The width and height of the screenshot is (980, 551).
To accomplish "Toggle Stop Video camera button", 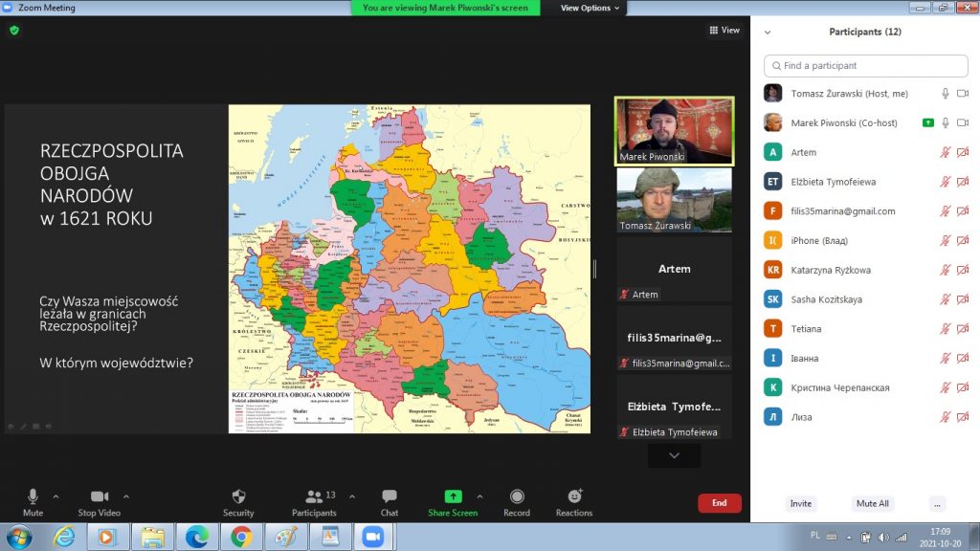I will coord(99,496).
